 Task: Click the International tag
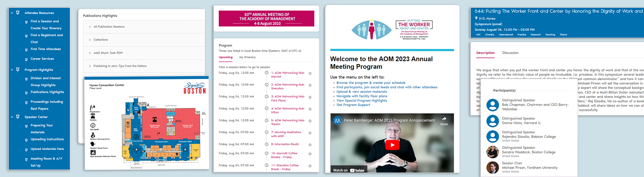[506, 35]
